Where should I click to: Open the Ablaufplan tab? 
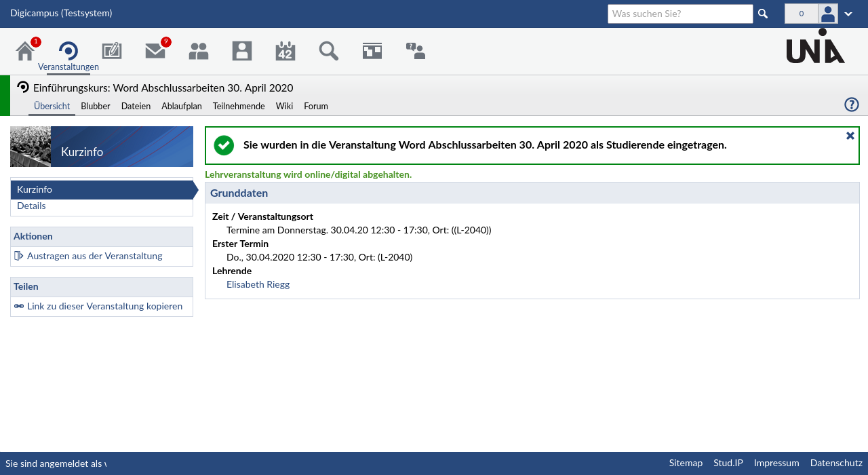182,106
